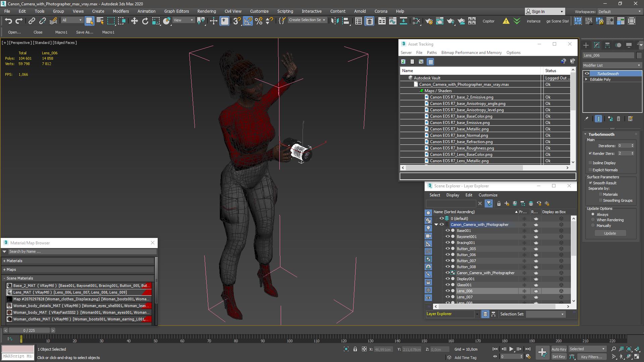The width and height of the screenshot is (644, 362).
Task: Open Paths menu in Asset Tracking
Action: [x=432, y=53]
